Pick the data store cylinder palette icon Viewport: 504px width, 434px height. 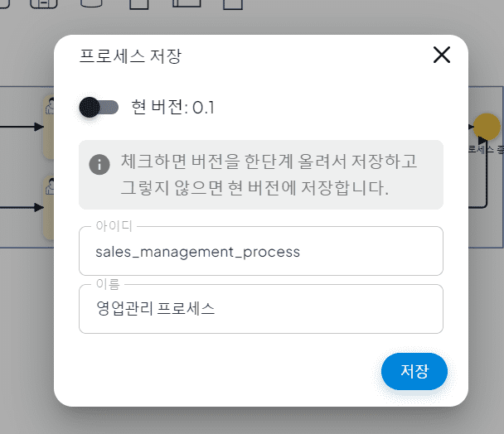[91, 3]
